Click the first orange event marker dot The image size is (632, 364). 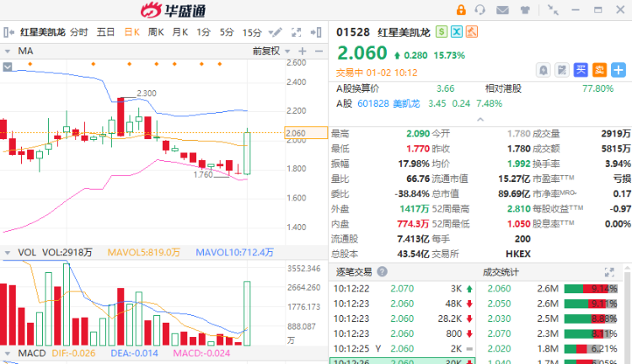(x=30, y=64)
